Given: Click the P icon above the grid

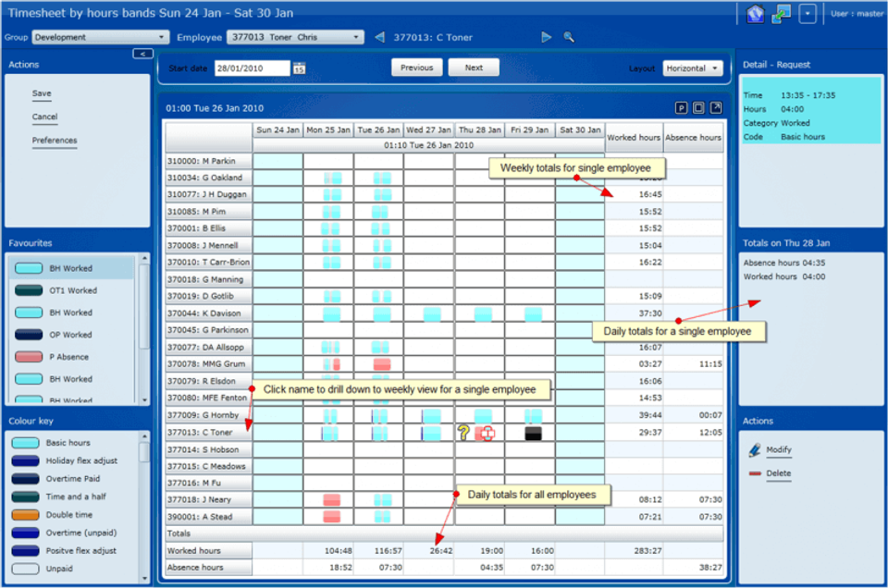Looking at the screenshot, I should click(x=681, y=108).
